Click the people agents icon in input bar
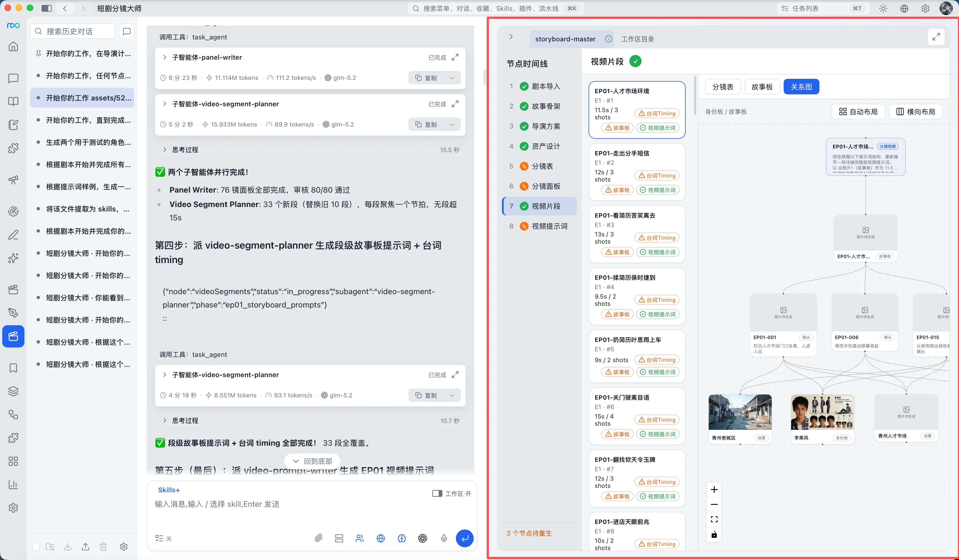The height and width of the screenshot is (560, 959). pyautogui.click(x=360, y=538)
